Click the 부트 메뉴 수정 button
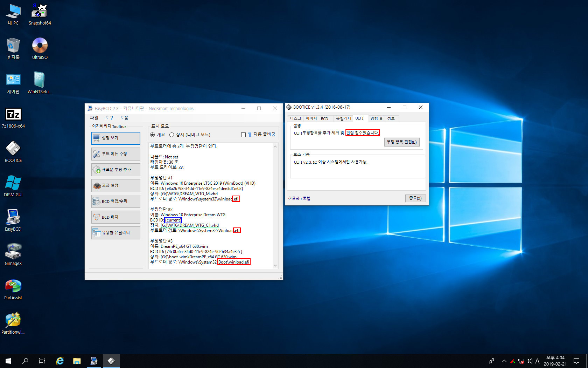 116,154
